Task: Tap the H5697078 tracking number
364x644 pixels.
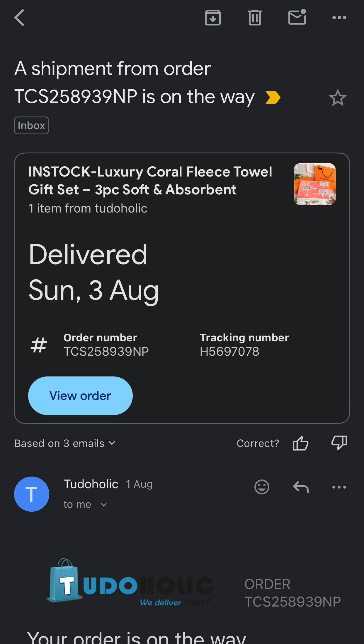Action: (x=229, y=352)
